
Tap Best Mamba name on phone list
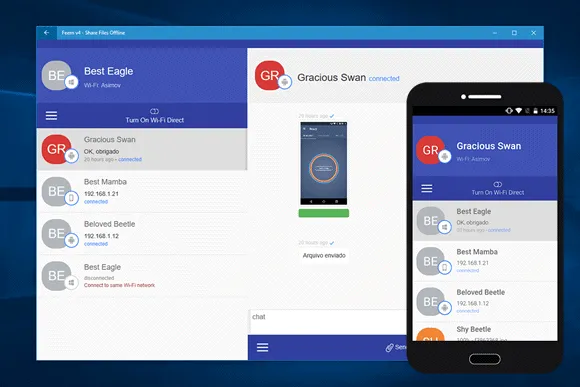[x=477, y=252]
